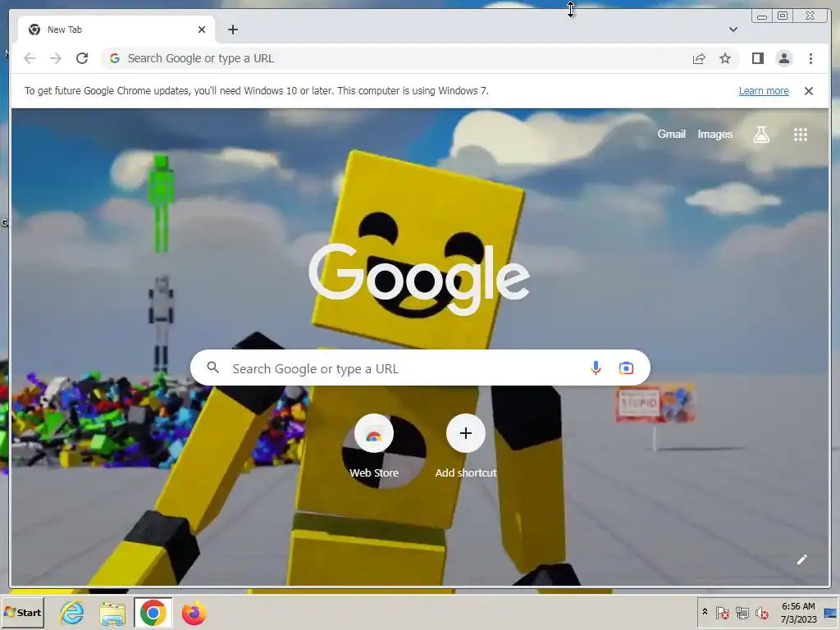Open the Windows Start menu
The height and width of the screenshot is (630, 840).
coord(22,612)
